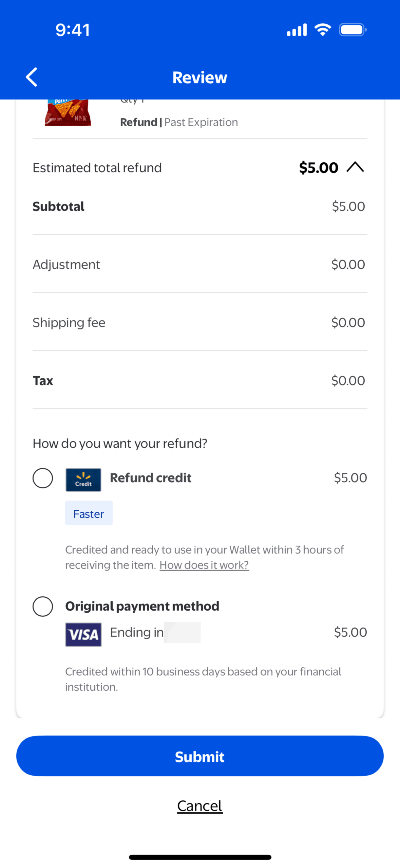Tap the battery status icon
Screen dimensions: 400x868
tap(353, 30)
